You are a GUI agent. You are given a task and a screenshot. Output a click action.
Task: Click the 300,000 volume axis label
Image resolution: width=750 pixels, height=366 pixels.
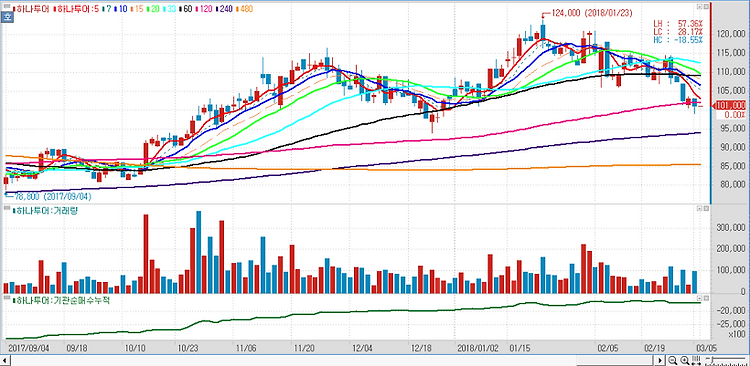click(x=730, y=228)
